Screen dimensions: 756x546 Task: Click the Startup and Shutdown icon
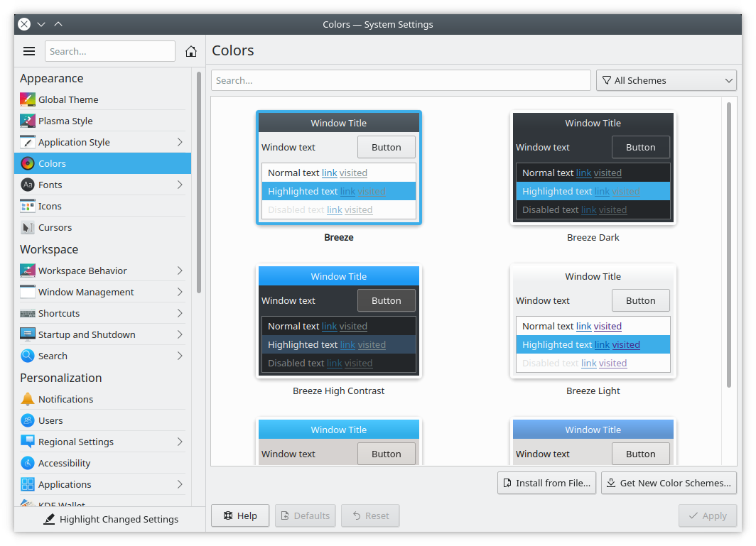point(28,334)
